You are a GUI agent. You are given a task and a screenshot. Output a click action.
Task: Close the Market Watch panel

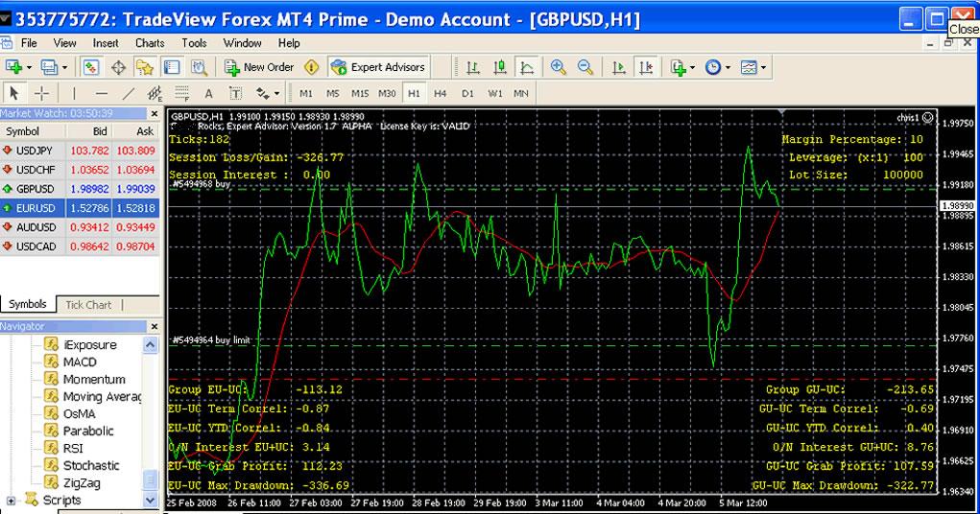pyautogui.click(x=155, y=113)
